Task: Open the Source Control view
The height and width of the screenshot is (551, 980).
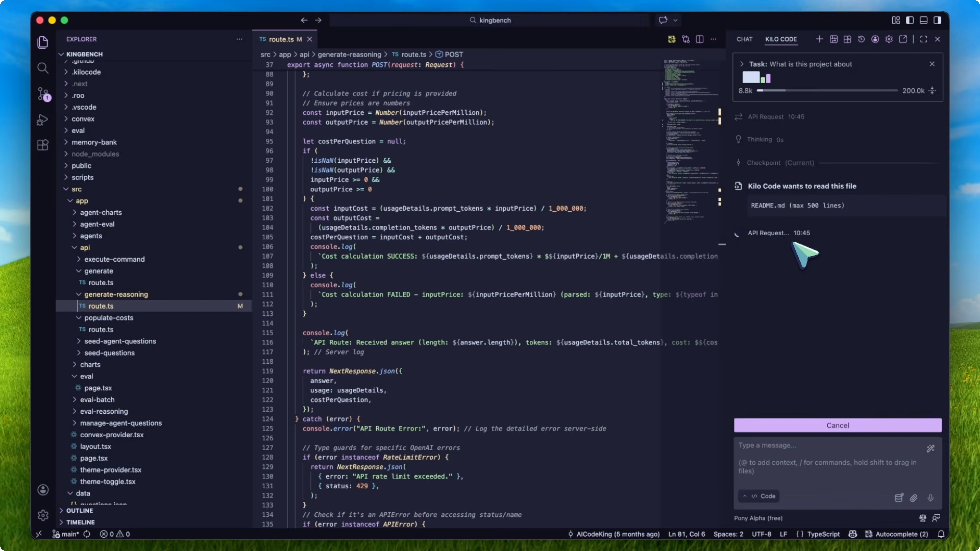Action: tap(43, 93)
